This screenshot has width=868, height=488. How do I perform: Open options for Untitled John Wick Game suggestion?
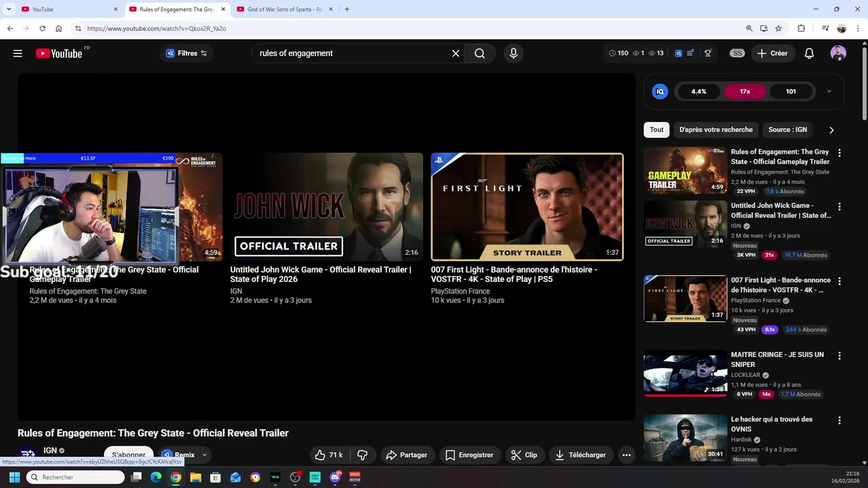(840, 207)
